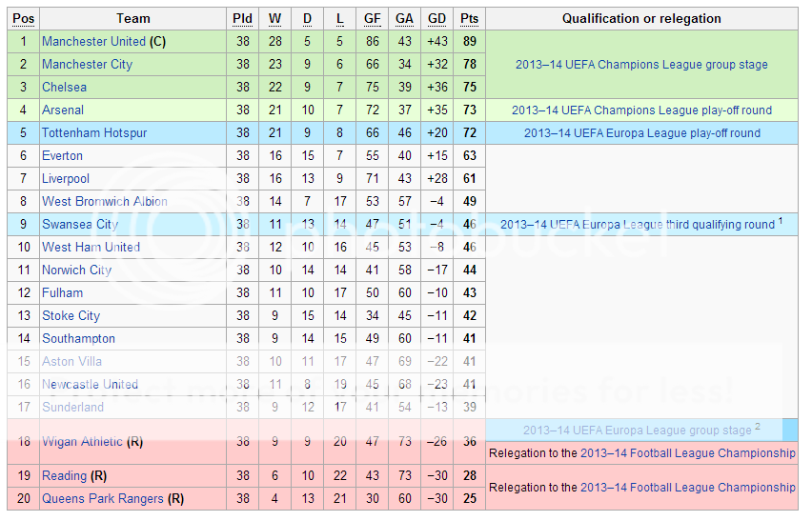Select the Arsenal link in the table
The width and height of the screenshot is (812, 521).
point(63,110)
